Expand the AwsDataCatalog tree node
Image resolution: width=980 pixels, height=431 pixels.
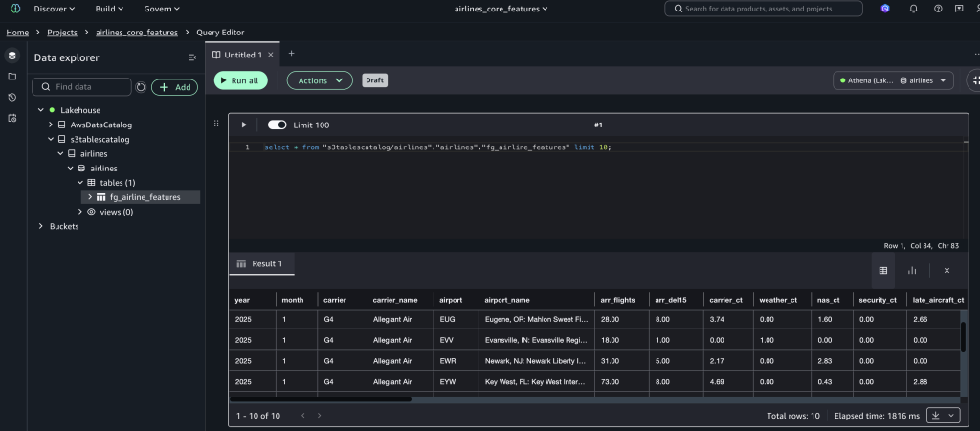click(x=53, y=125)
